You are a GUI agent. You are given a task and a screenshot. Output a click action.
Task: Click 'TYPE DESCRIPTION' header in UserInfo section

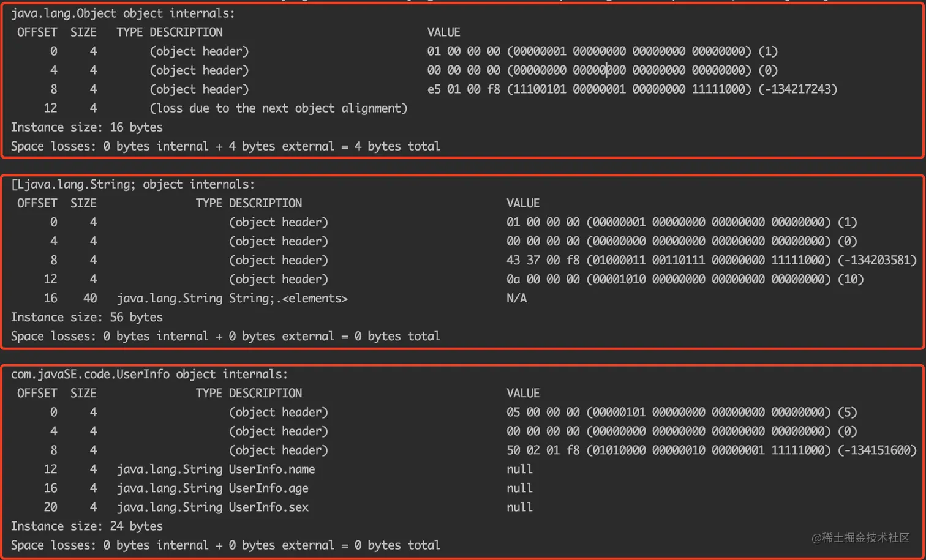(x=249, y=393)
